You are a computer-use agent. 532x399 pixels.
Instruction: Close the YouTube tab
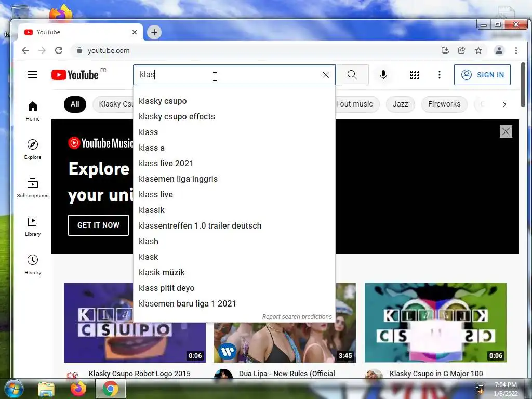point(135,32)
